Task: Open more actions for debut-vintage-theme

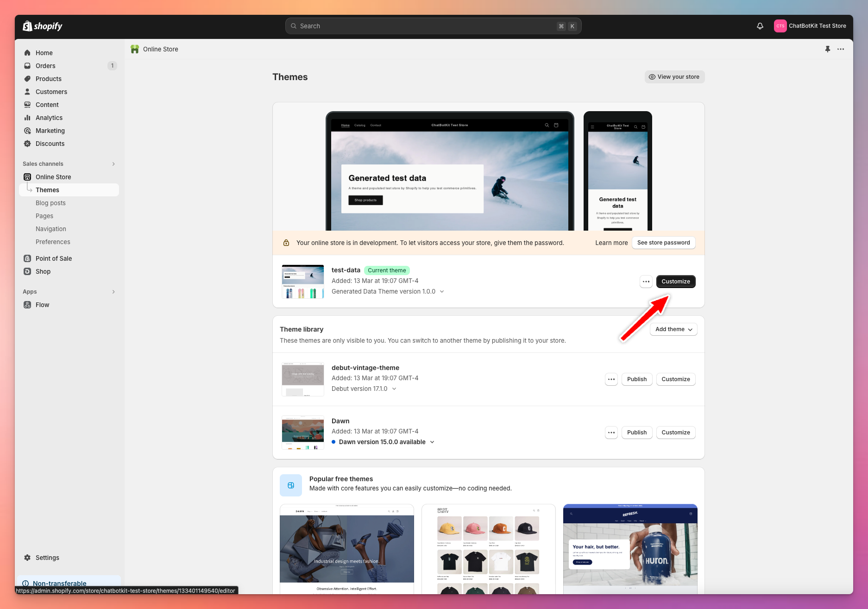Action: point(611,379)
